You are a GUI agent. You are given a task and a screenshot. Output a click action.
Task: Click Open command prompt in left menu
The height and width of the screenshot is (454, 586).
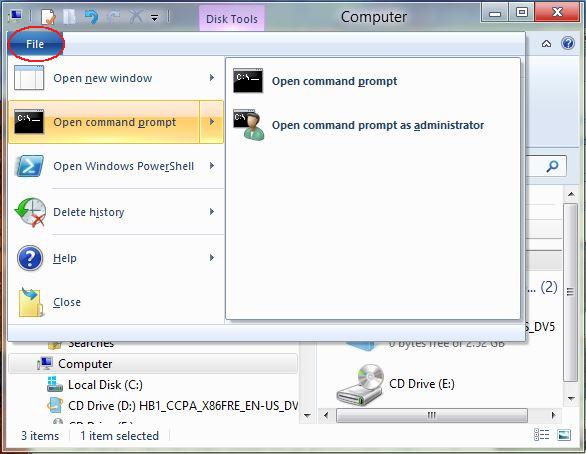104,122
